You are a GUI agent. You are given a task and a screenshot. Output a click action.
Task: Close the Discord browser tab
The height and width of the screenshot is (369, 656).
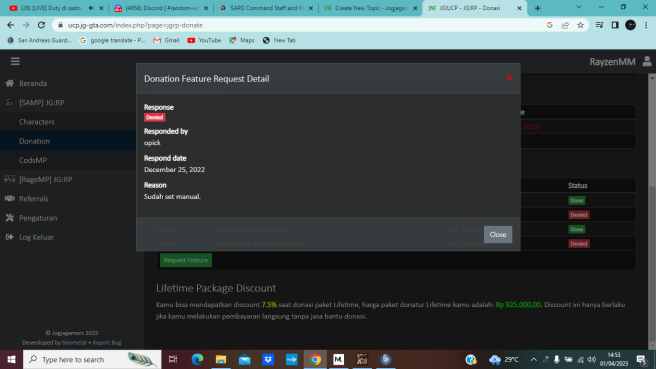(206, 8)
